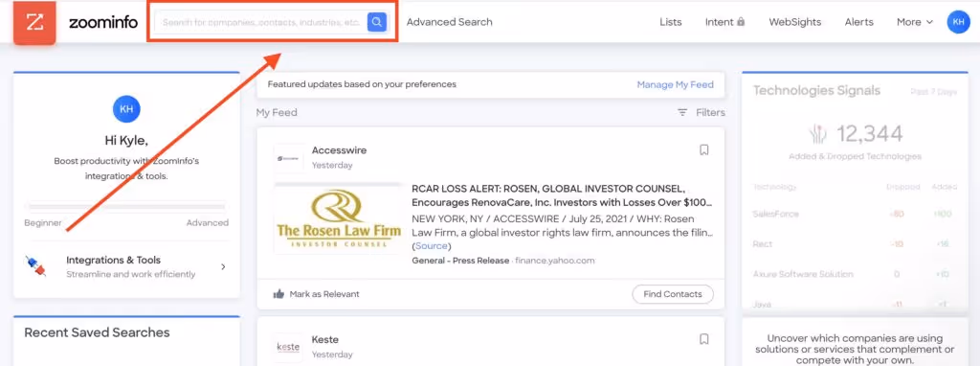Bookmark the Accesswire feed item

point(703,150)
